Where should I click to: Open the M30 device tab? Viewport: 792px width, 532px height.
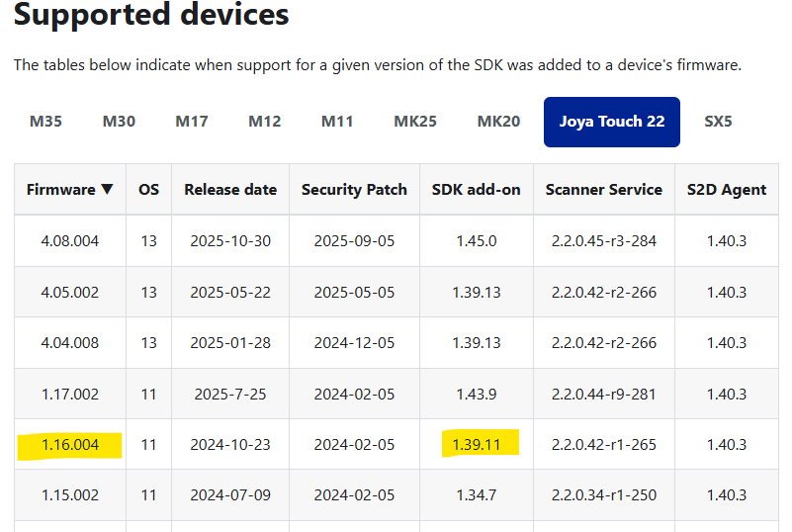(x=119, y=122)
